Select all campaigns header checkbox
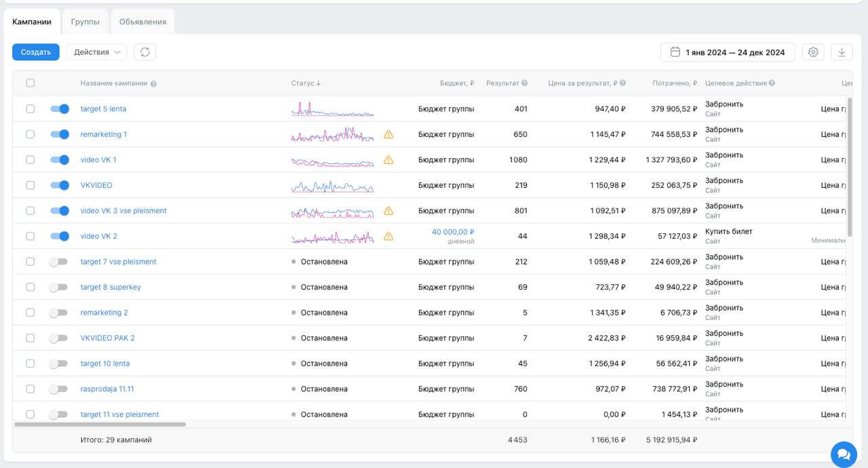This screenshot has height=468, width=868. pyautogui.click(x=30, y=83)
